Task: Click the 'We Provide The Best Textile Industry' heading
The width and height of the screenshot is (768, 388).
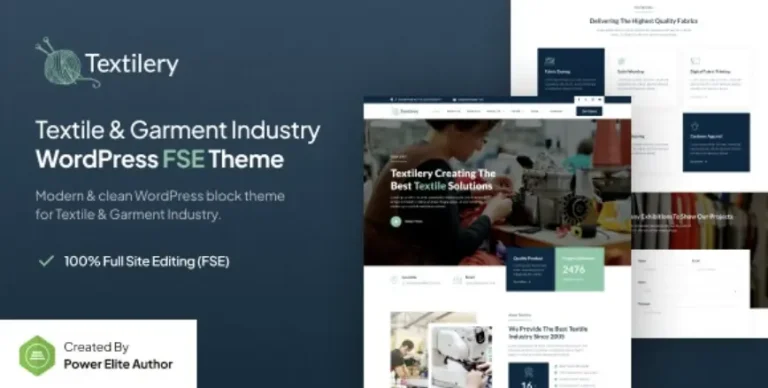Action: (548, 333)
